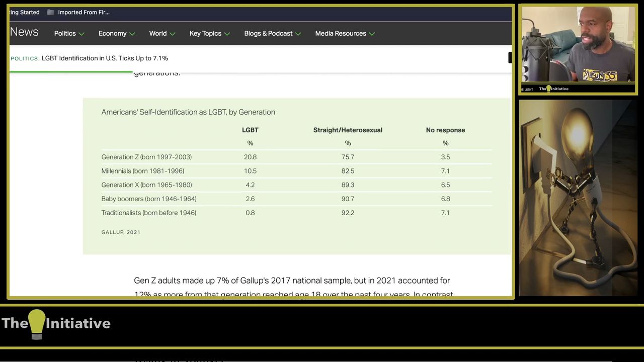
Task: Click the LGBT column header in table
Action: pos(250,130)
